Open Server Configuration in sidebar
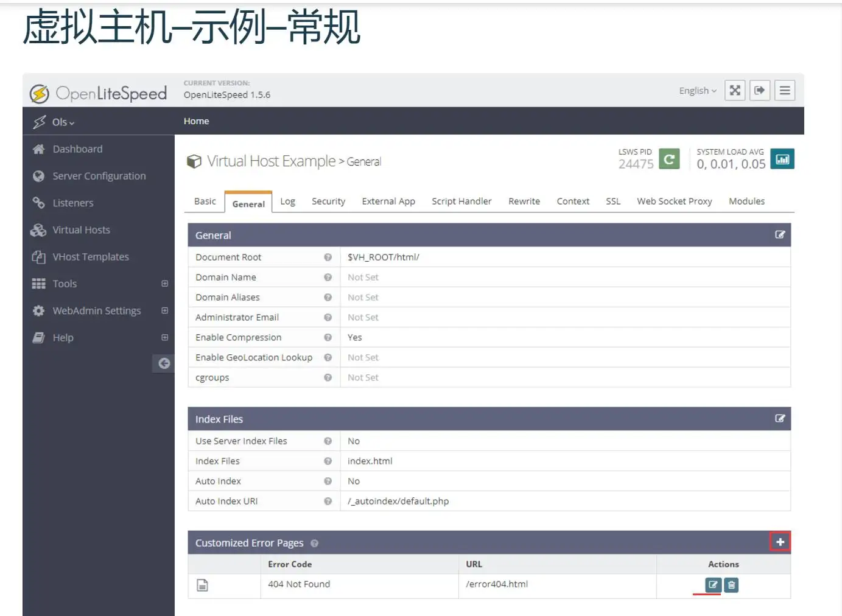The width and height of the screenshot is (842, 616). click(x=99, y=176)
